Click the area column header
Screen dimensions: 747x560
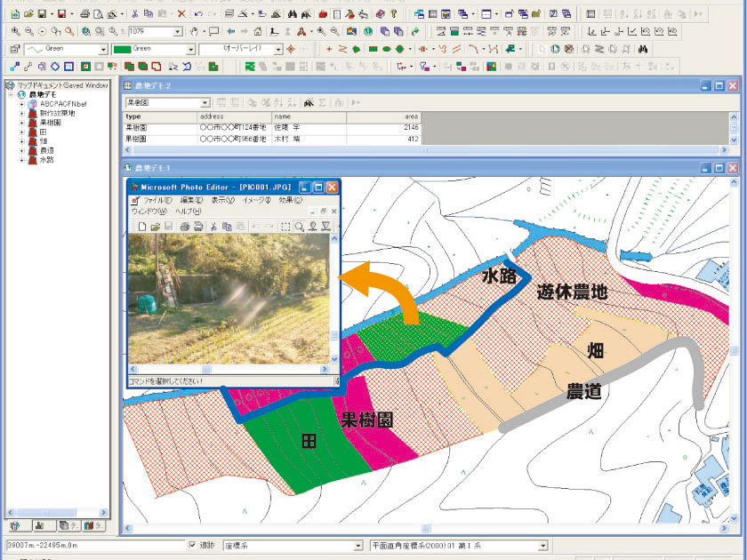384,116
